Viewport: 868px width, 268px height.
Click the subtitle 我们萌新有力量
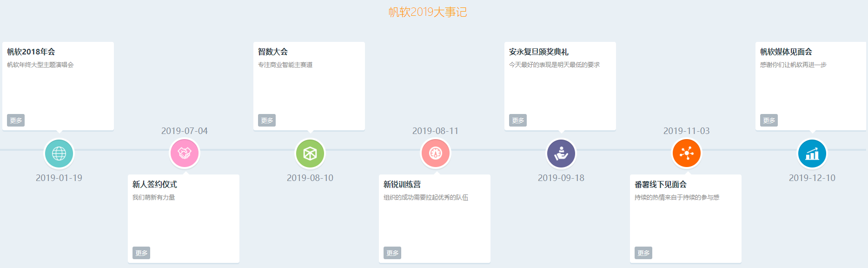coord(154,197)
